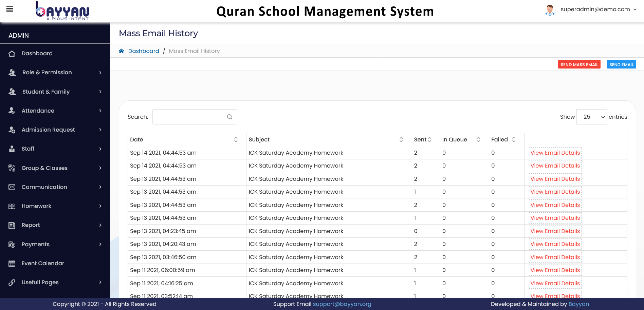Open Dashboard in the sidebar
644x310 pixels.
click(x=37, y=53)
